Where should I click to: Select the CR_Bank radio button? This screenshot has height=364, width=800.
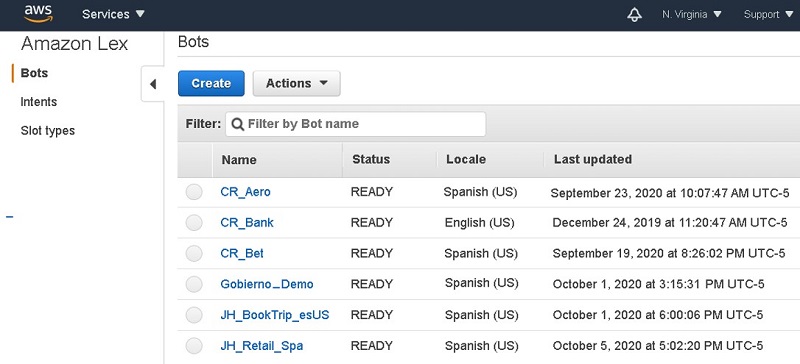[194, 223]
